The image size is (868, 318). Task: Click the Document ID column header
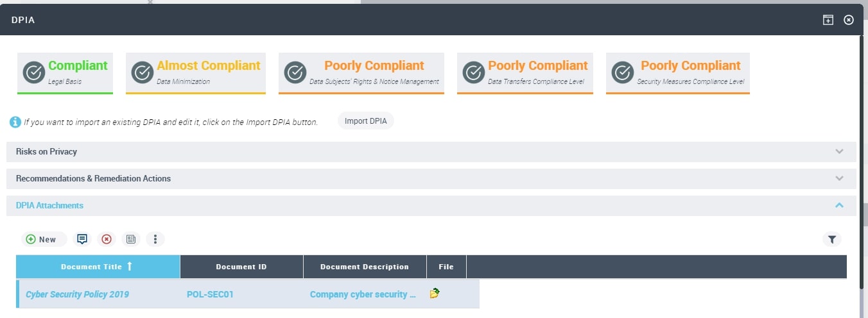tap(241, 267)
